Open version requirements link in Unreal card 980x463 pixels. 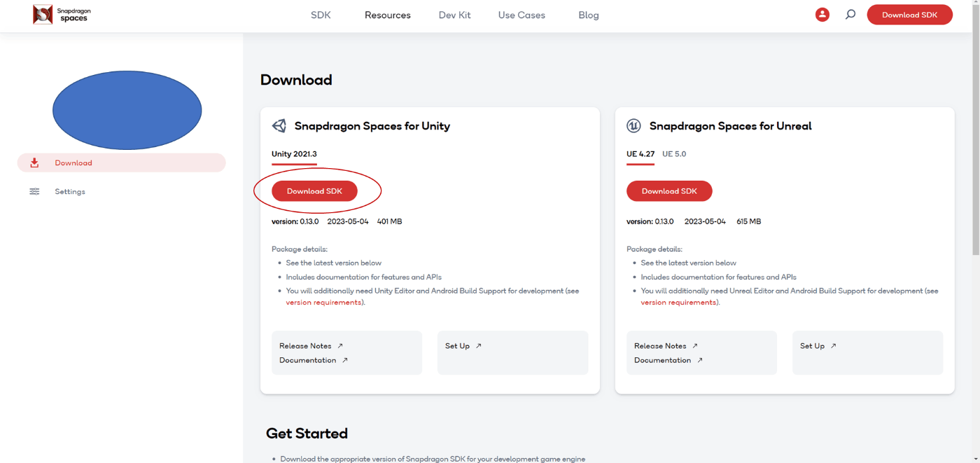tap(678, 303)
